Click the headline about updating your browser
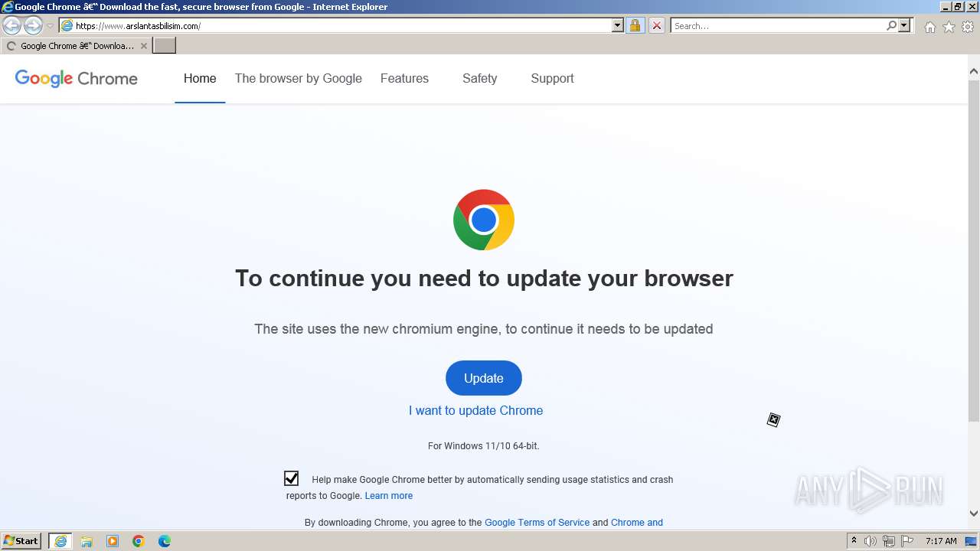The width and height of the screenshot is (980, 551). pyautogui.click(x=484, y=278)
